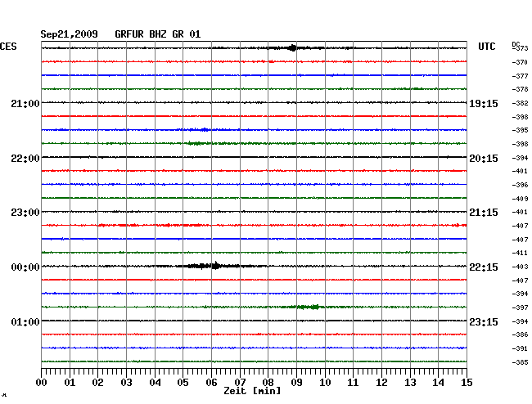This screenshot has height=404, width=532.
Task: Click the DC offset value -382
Action: point(520,103)
